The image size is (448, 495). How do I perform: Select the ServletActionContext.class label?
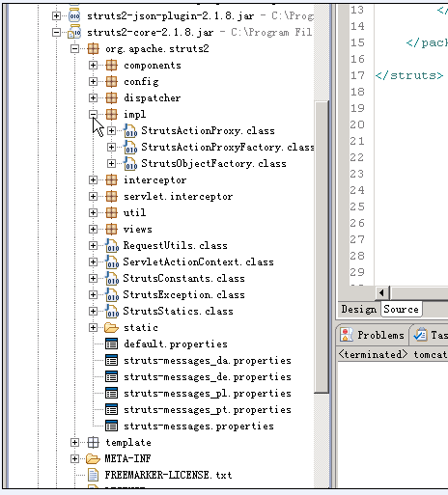(x=198, y=261)
